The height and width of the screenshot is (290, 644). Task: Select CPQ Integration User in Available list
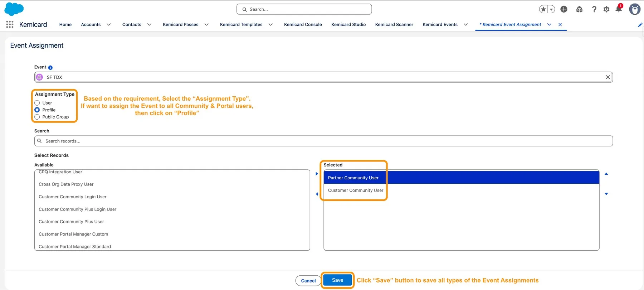[172, 172]
